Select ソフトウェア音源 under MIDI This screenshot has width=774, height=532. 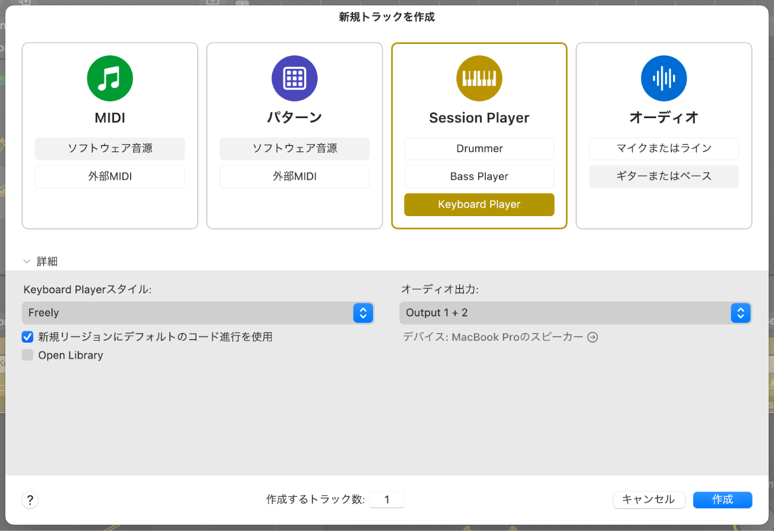[109, 148]
